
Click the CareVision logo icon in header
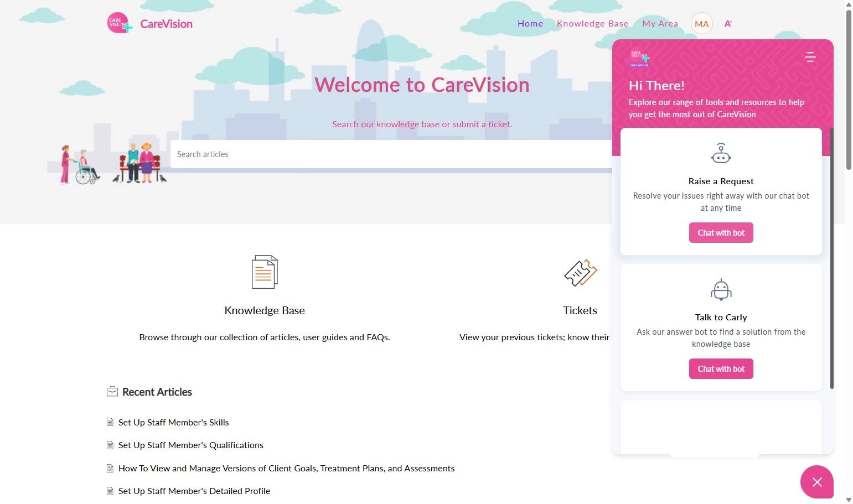pos(119,23)
